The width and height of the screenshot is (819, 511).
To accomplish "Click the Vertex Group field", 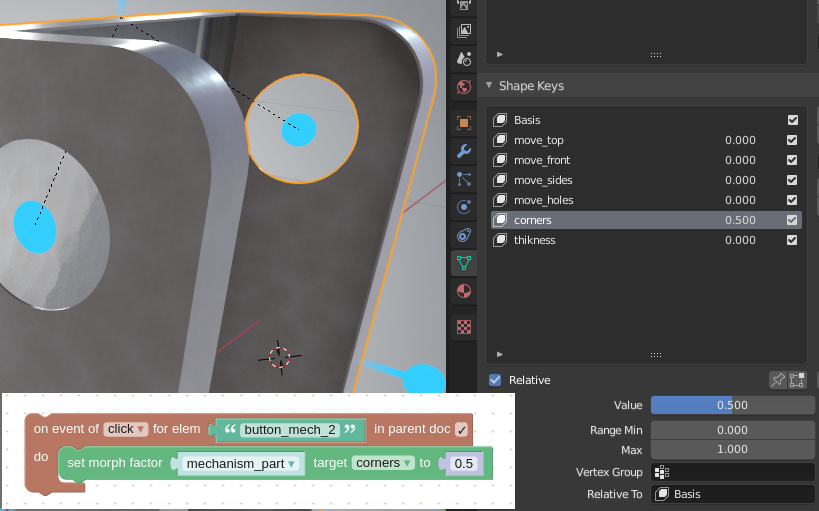I will (732, 472).
